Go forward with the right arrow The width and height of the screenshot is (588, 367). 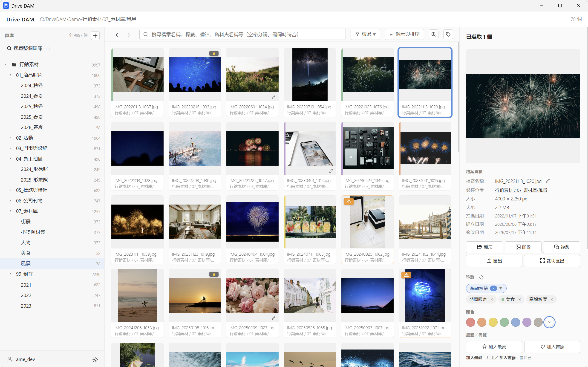pos(129,35)
